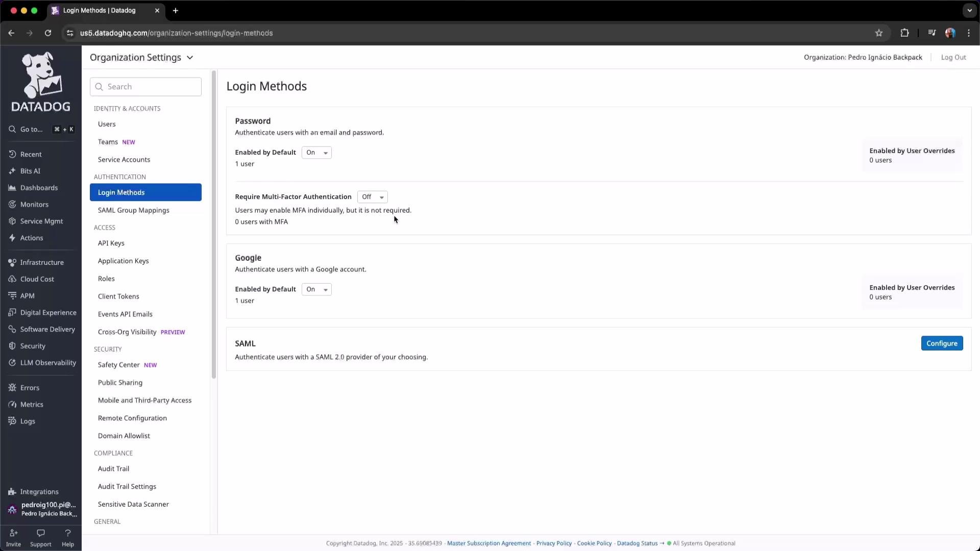Open Cookie Policy footer link

click(594, 543)
